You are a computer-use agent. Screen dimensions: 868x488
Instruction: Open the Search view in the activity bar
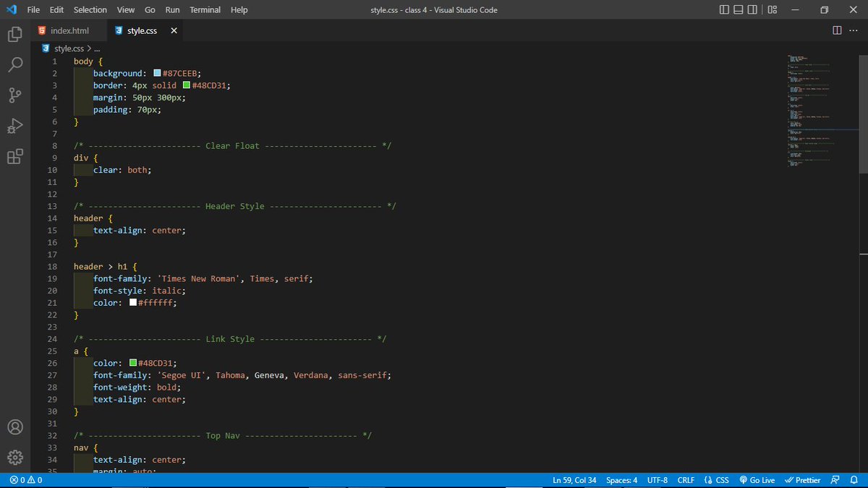(x=15, y=64)
